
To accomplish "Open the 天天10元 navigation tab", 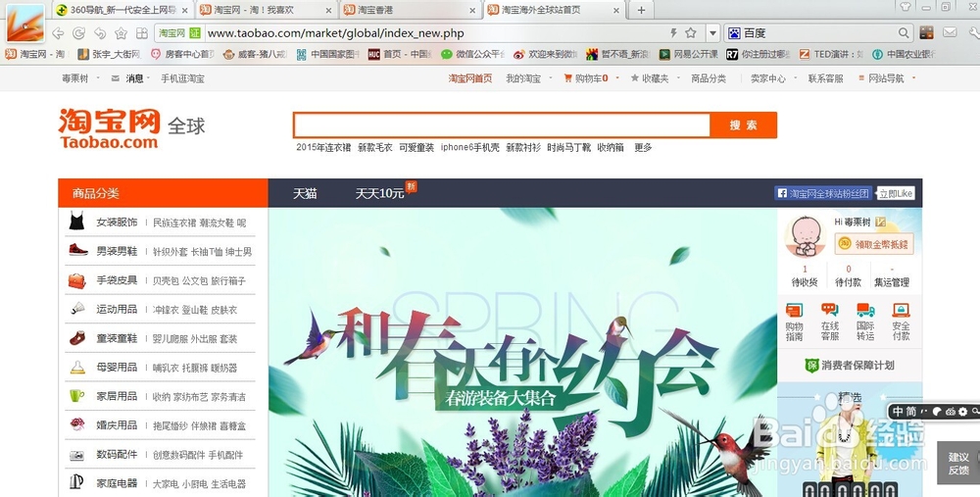I will pos(379,193).
